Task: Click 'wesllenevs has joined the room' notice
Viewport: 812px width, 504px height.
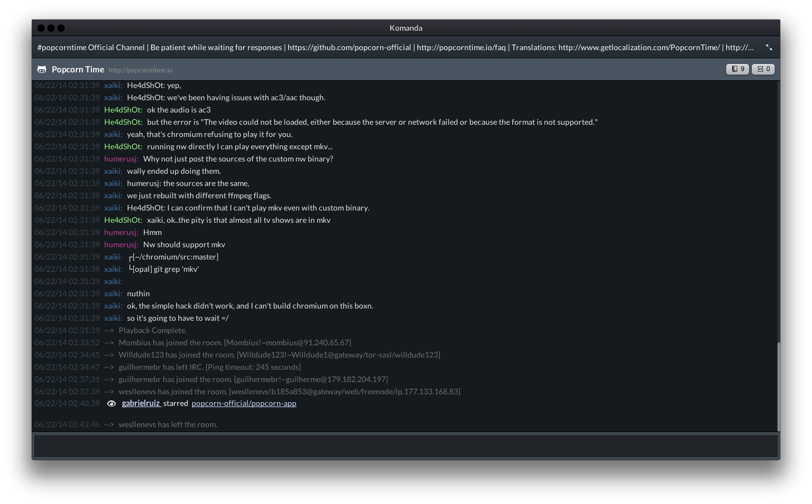Action: [x=289, y=392]
